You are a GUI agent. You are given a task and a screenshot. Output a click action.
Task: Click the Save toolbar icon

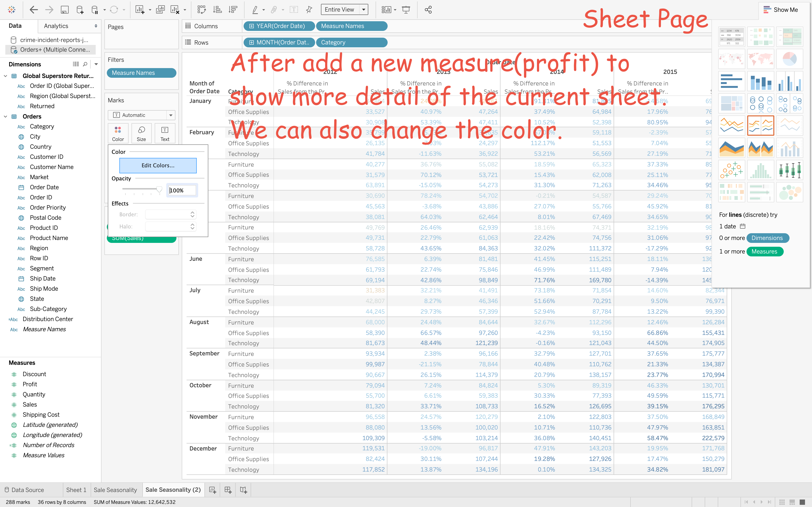click(x=65, y=10)
